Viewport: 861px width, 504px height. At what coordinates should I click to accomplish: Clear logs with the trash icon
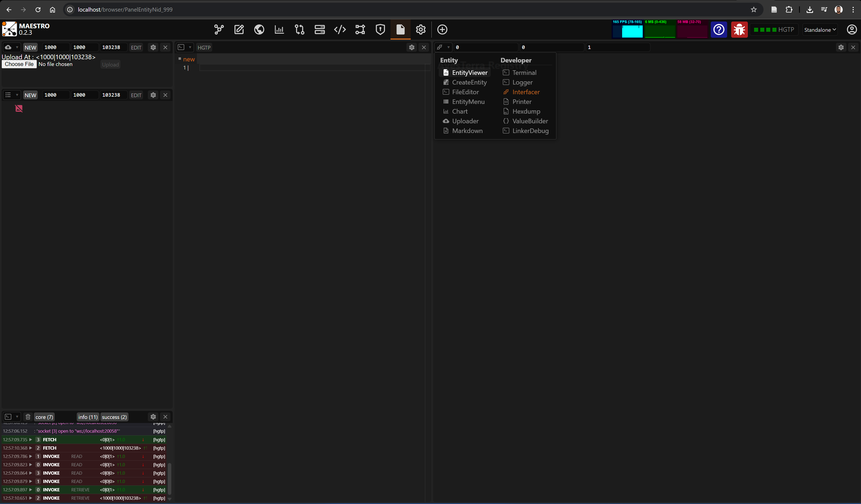tap(28, 416)
